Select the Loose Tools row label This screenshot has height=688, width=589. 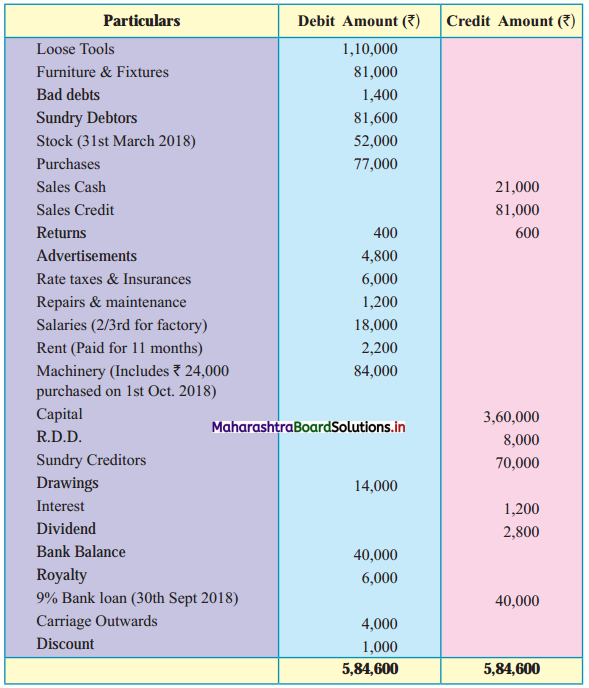[x=75, y=49]
